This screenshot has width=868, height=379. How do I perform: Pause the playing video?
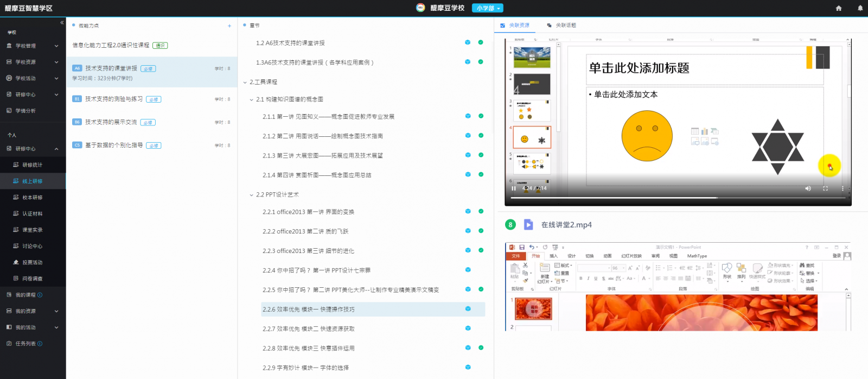point(513,188)
